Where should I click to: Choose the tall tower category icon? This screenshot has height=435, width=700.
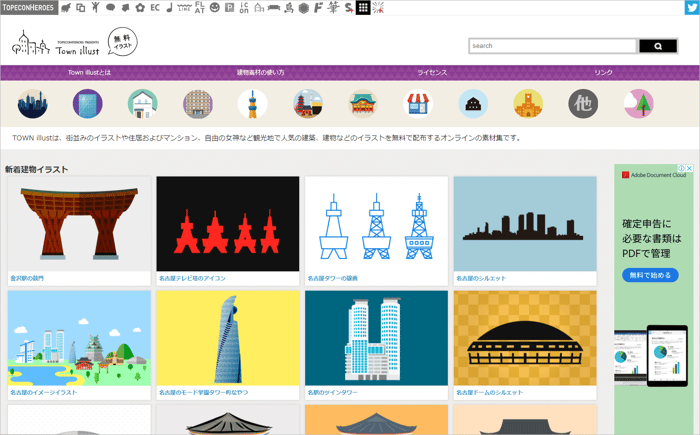252,104
